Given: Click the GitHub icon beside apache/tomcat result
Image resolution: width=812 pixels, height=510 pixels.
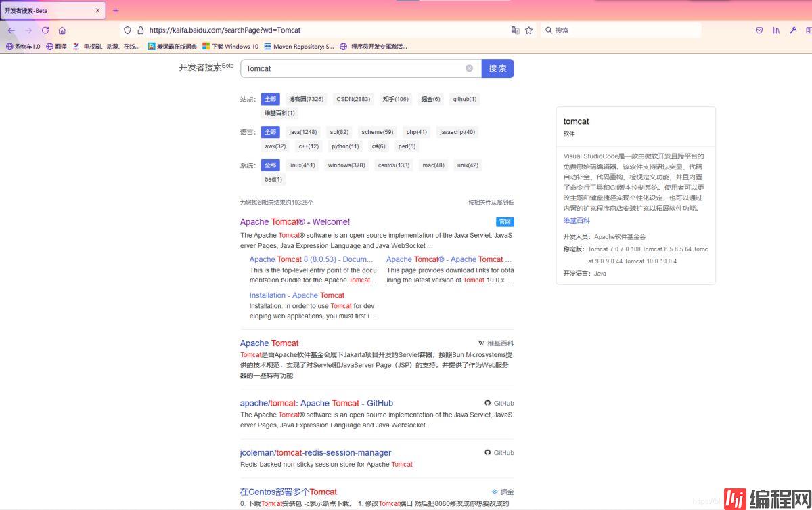Looking at the screenshot, I should (x=488, y=403).
